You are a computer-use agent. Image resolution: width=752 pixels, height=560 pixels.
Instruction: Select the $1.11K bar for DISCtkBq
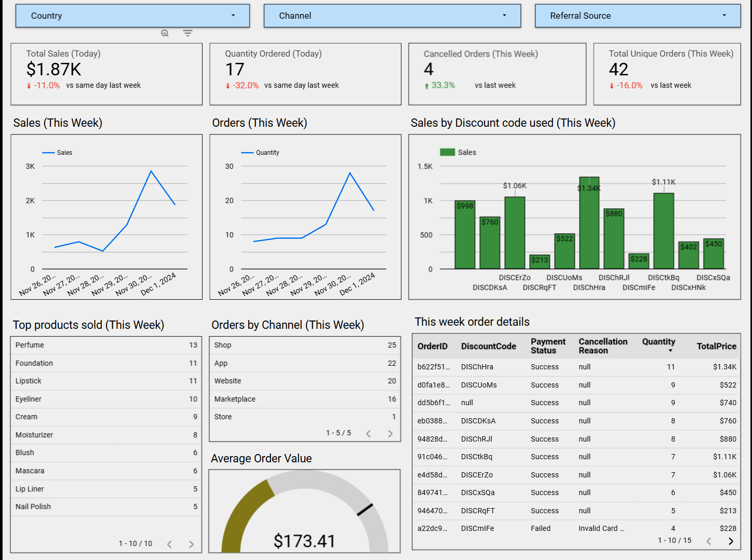pos(664,231)
